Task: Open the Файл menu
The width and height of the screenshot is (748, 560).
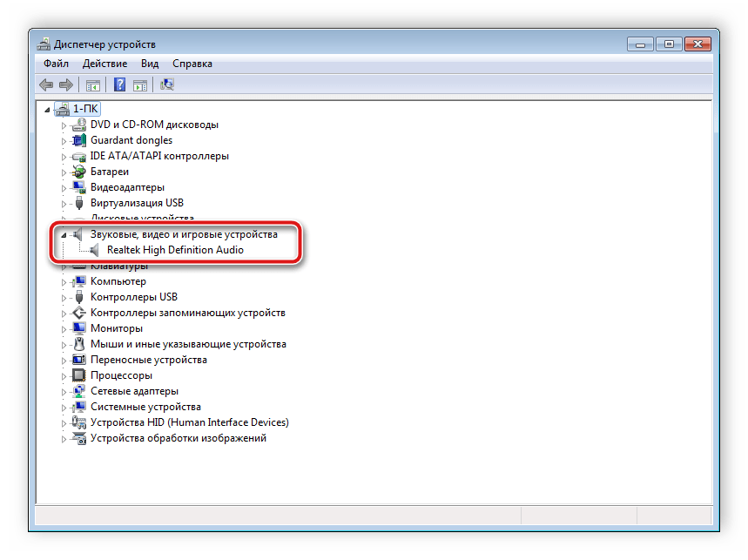Action: click(56, 64)
